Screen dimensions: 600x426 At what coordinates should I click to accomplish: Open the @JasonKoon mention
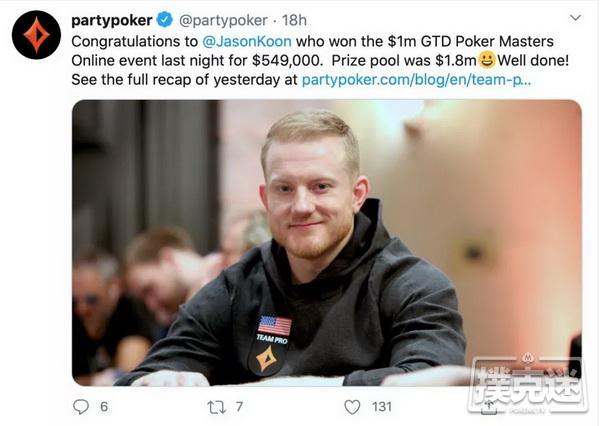[x=247, y=41]
